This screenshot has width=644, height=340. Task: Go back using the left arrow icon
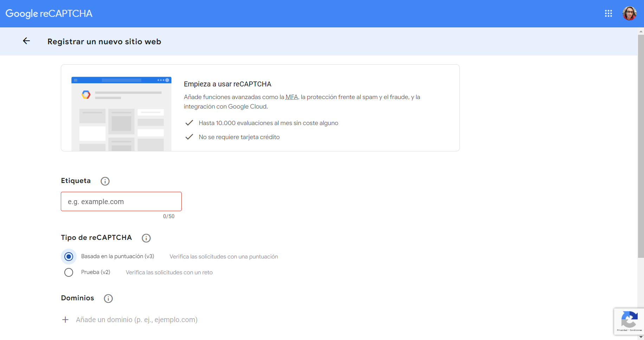pos(26,41)
